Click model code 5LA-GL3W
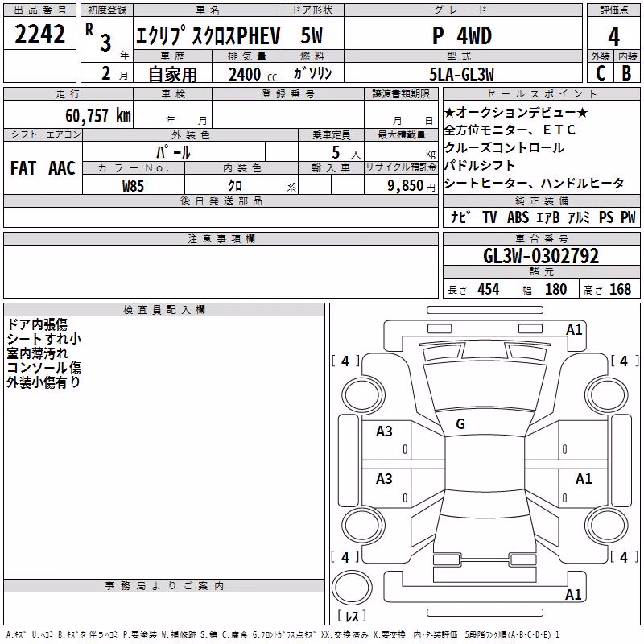This screenshot has width=644, height=644. 461,74
